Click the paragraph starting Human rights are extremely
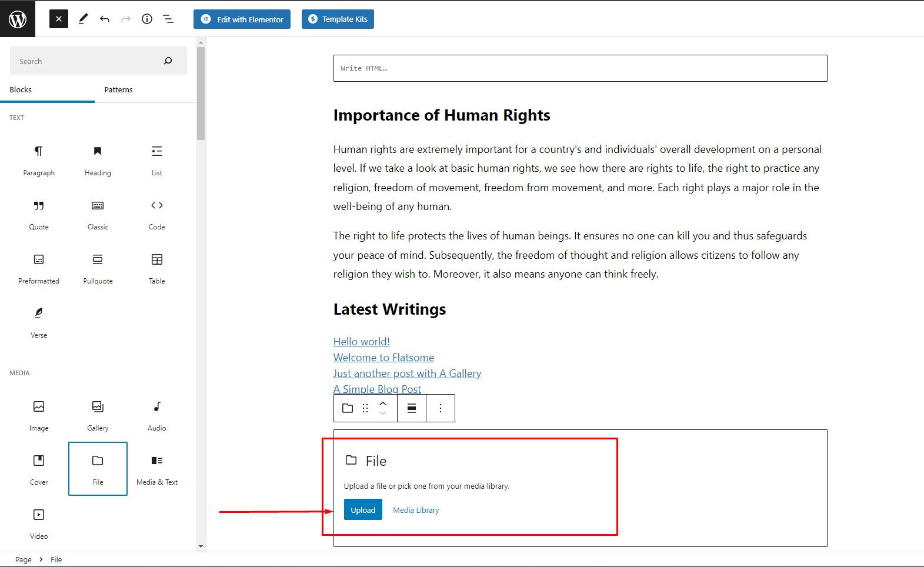This screenshot has height=567, width=924. tap(578, 178)
